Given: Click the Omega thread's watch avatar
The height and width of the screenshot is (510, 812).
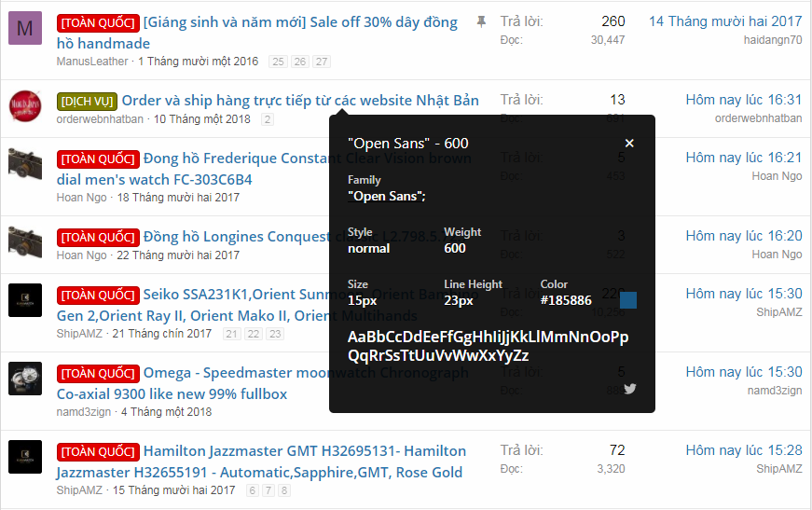Looking at the screenshot, I should tap(25, 379).
